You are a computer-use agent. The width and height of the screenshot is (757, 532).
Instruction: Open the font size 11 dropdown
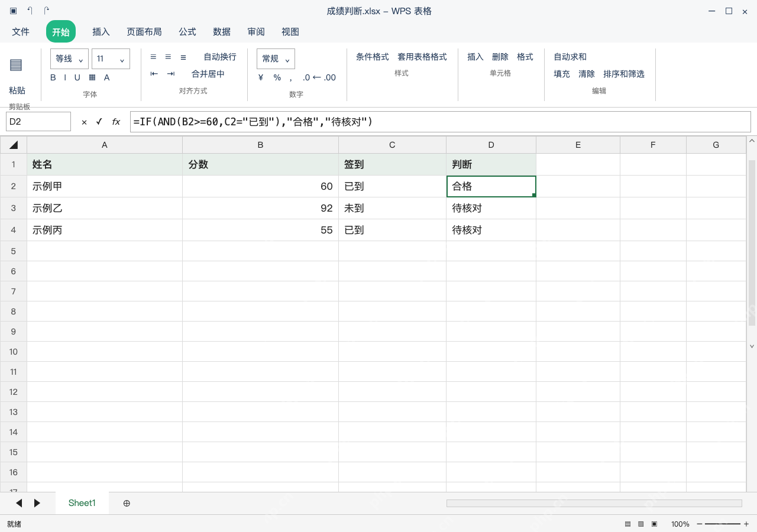(x=111, y=59)
